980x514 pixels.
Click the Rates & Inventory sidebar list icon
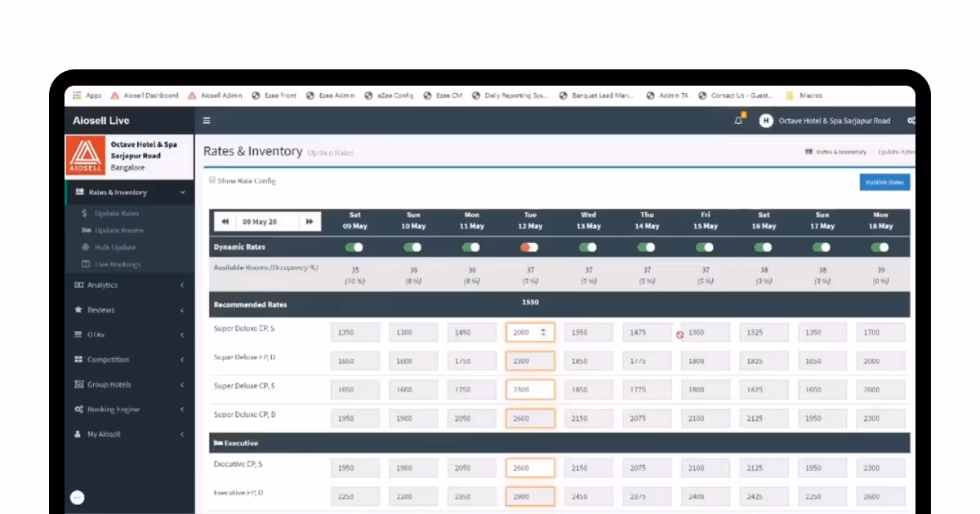pyautogui.click(x=80, y=193)
